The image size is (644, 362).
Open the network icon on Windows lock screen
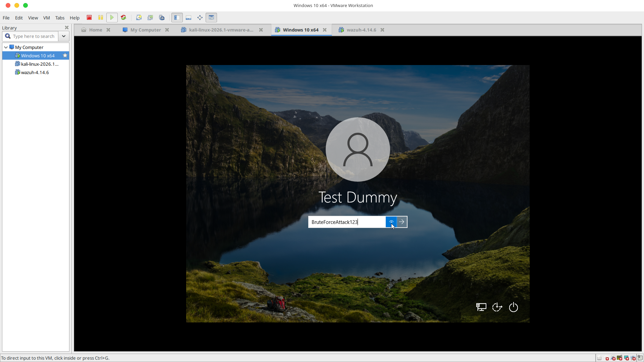(x=481, y=307)
